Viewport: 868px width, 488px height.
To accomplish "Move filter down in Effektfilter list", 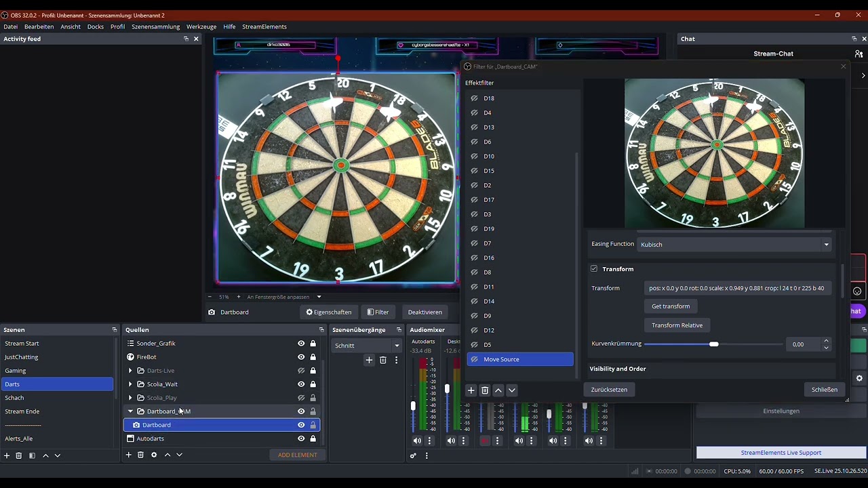I will pos(512,390).
